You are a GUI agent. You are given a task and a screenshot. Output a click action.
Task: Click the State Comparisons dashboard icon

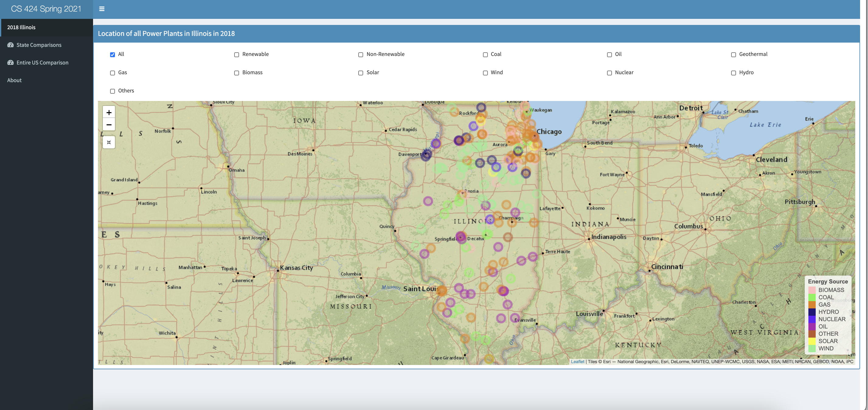point(10,45)
